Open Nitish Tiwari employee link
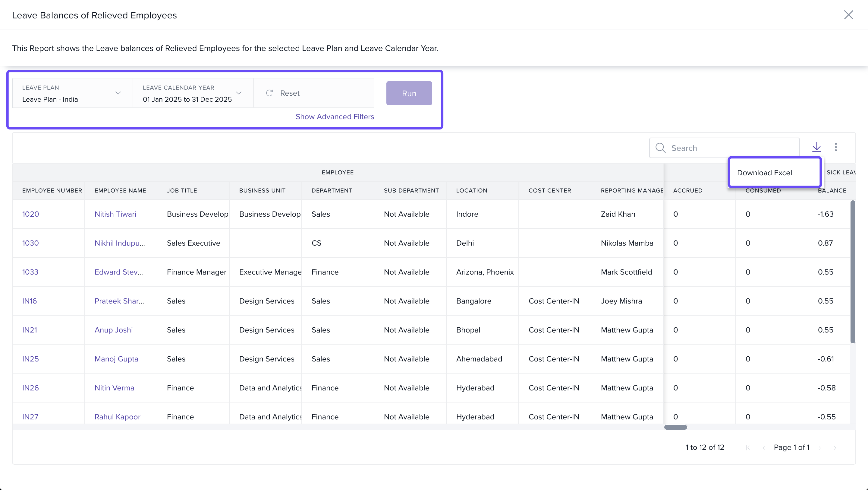 115,214
